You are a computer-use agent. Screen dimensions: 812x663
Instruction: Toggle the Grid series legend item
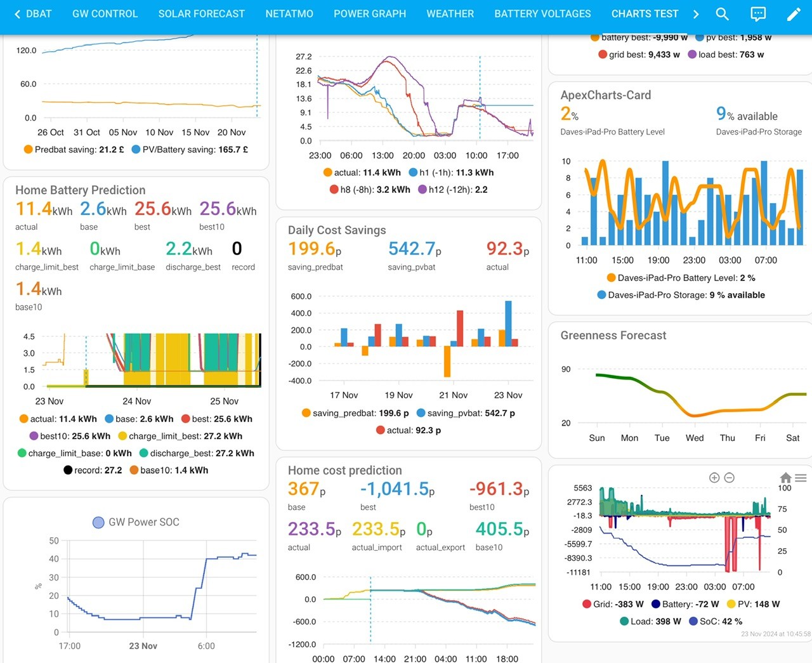click(x=613, y=604)
